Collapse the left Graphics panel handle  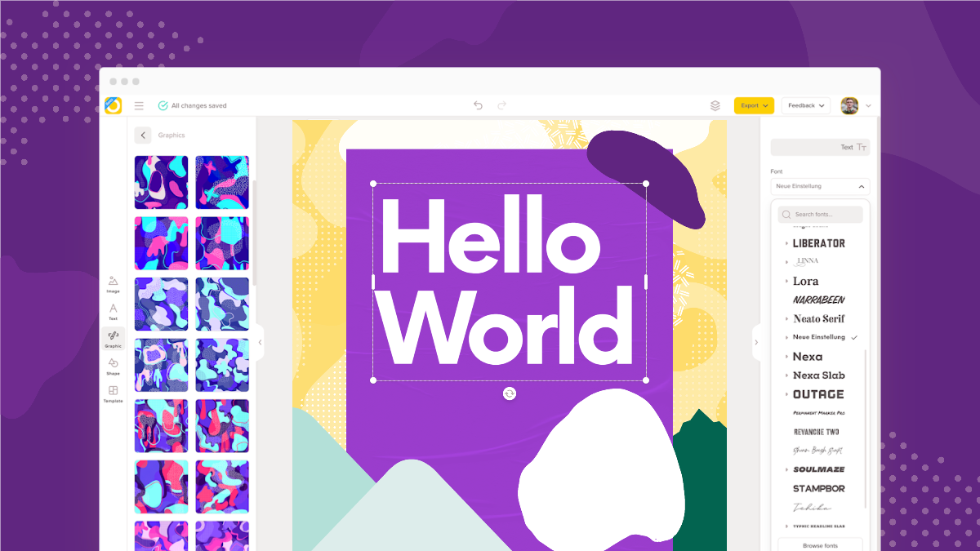pyautogui.click(x=260, y=342)
